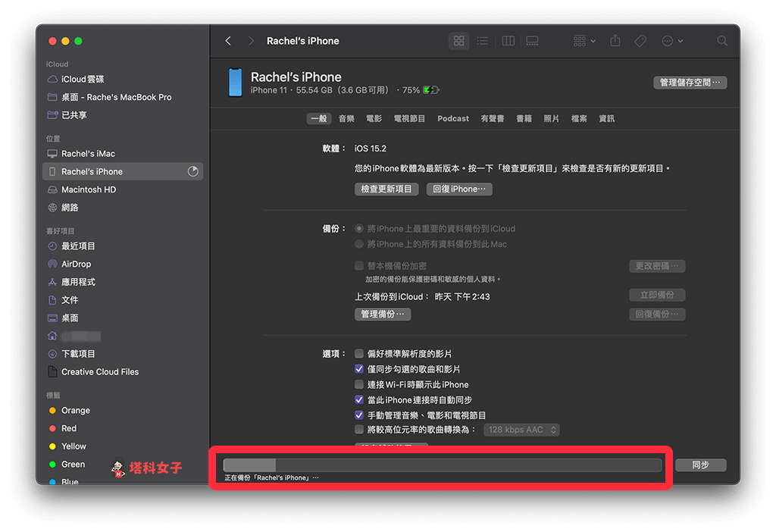Click the search magnifier icon

(722, 41)
